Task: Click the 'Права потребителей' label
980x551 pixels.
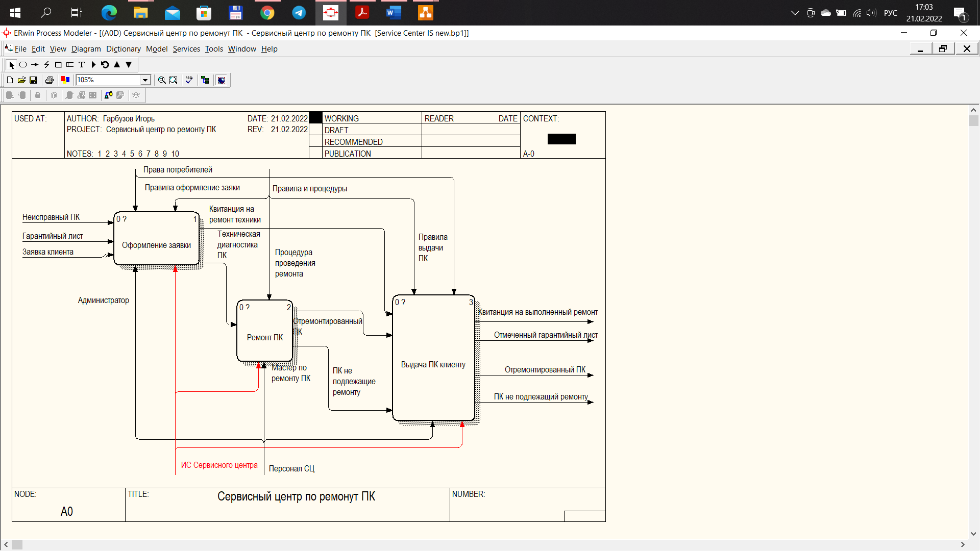Action: tap(178, 170)
